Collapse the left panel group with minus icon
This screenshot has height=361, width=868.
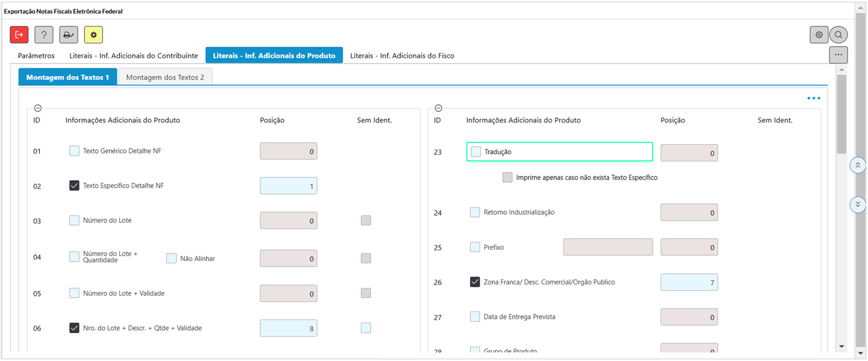pos(38,108)
